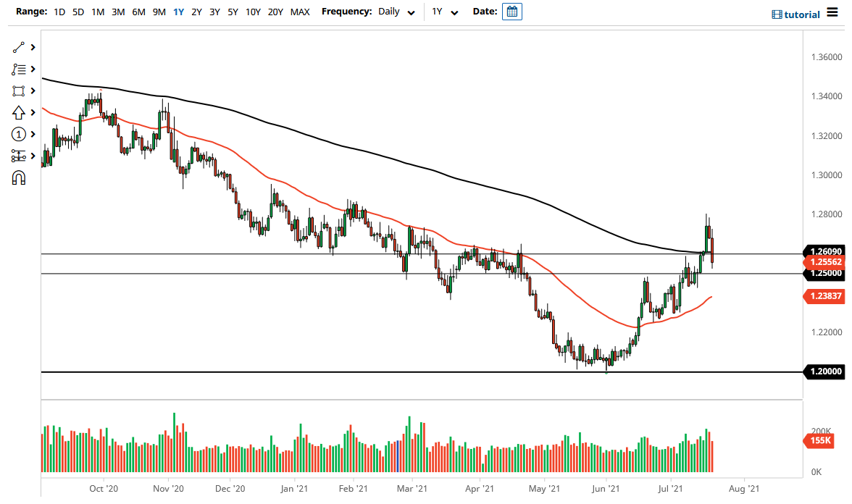
Task: Enable the magnet snapping tool
Action: coord(19,176)
